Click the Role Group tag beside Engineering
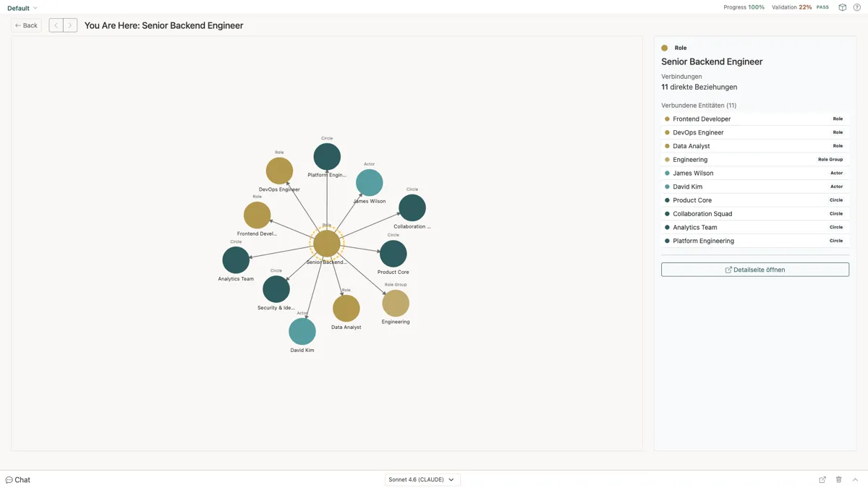This screenshot has height=488, width=868. click(830, 160)
